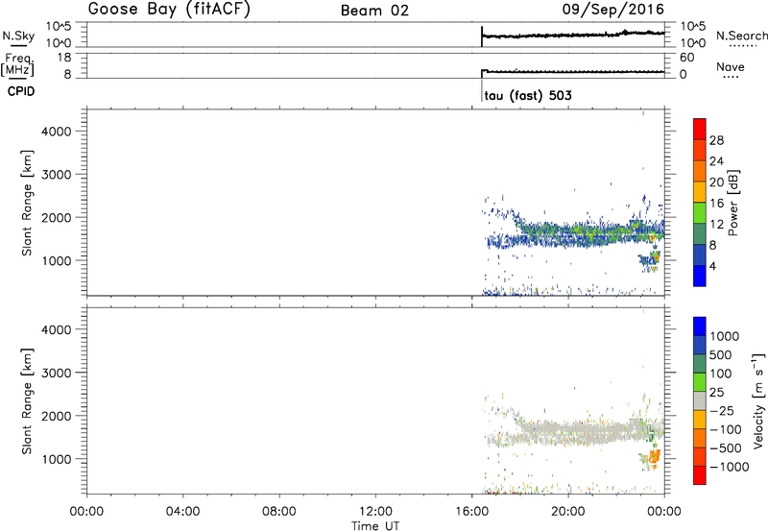Viewport: 768px width, 532px height.
Task: Click the '4000' tick on power panel
Action: [x=57, y=132]
